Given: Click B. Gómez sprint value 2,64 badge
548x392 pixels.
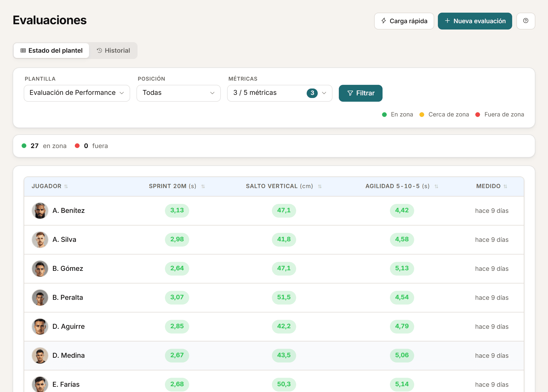Looking at the screenshot, I should pos(177,268).
